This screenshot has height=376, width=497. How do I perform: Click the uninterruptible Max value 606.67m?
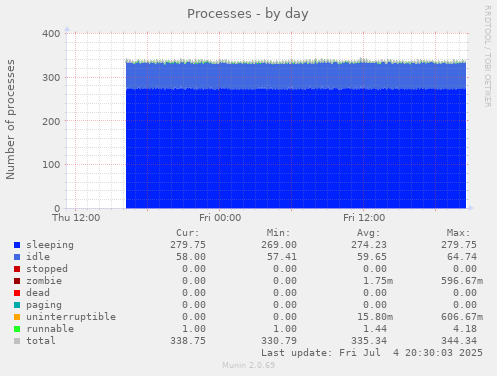pos(462,317)
